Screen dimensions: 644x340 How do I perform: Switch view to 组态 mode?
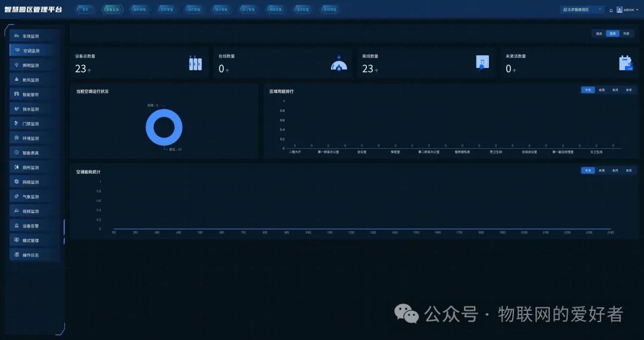599,33
